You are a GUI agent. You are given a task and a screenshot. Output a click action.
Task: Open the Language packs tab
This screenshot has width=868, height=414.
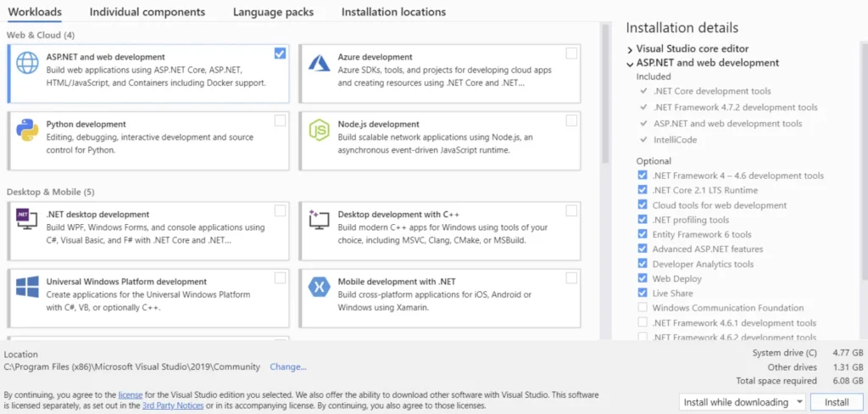pyautogui.click(x=273, y=12)
